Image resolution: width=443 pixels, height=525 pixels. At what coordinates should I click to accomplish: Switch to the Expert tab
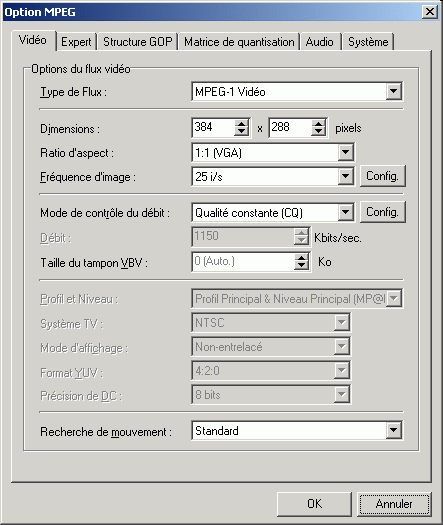(76, 42)
